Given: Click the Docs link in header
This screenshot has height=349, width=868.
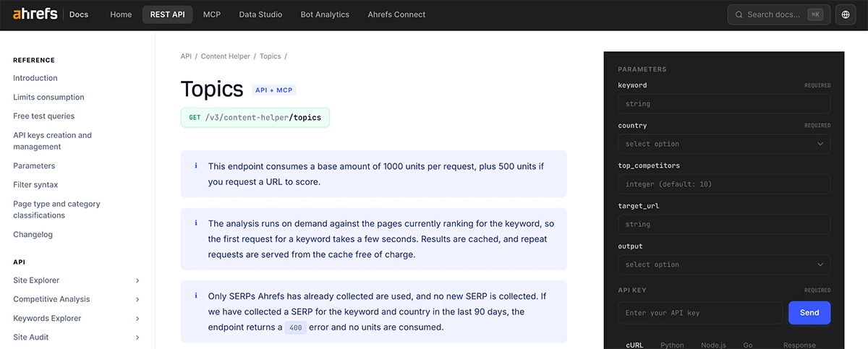Looking at the screenshot, I should point(79,14).
